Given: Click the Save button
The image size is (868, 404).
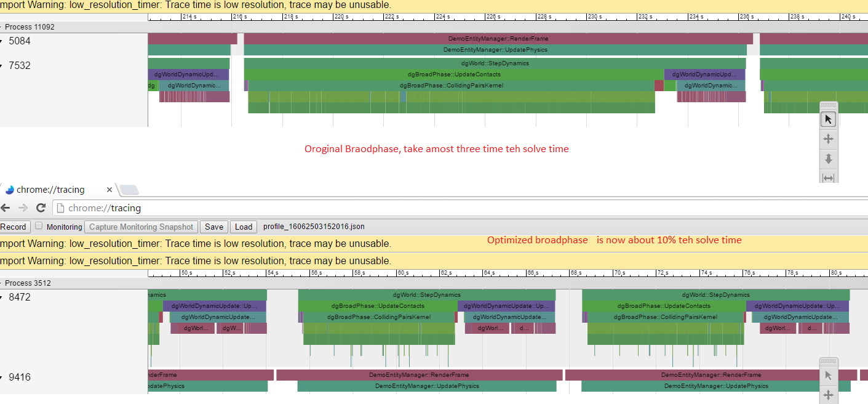Looking at the screenshot, I should tap(214, 227).
